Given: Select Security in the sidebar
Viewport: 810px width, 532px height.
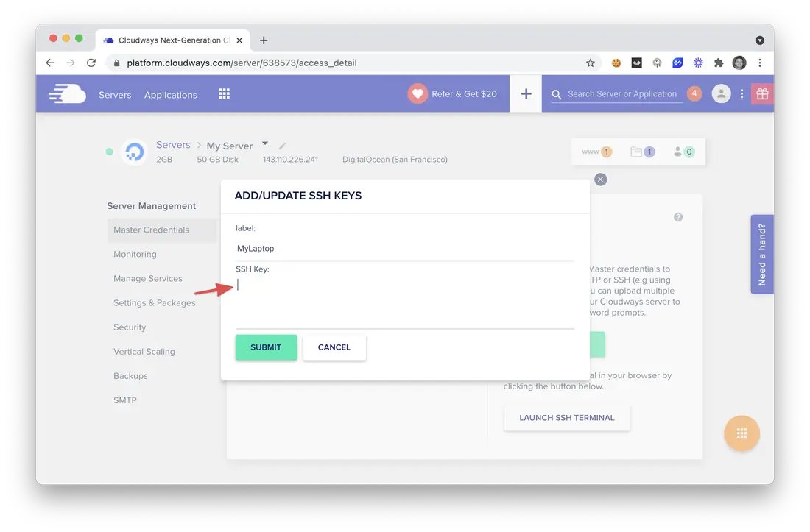Looking at the screenshot, I should 130,327.
